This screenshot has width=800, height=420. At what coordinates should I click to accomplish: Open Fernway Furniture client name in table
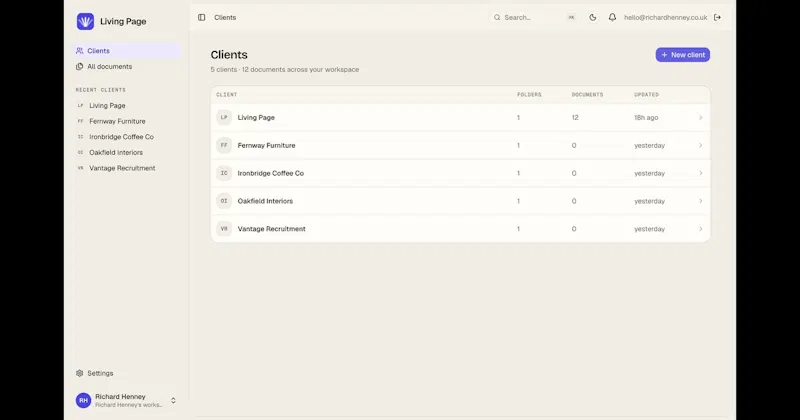[x=266, y=145]
